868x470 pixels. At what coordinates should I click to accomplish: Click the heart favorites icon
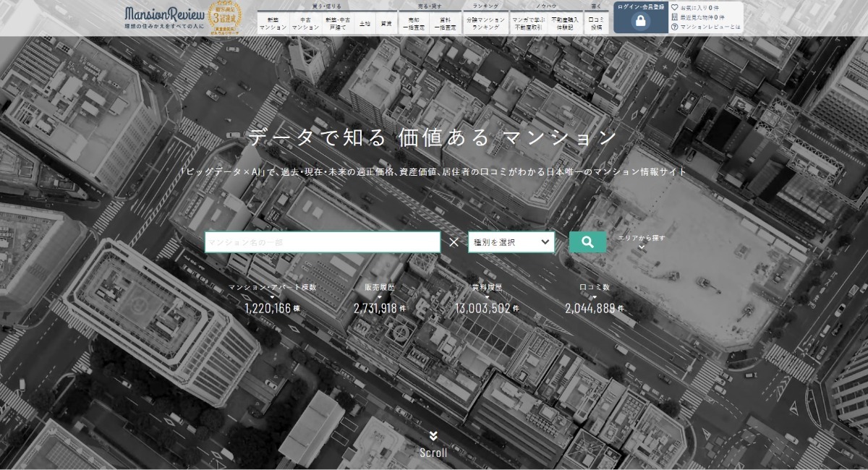pyautogui.click(x=674, y=7)
